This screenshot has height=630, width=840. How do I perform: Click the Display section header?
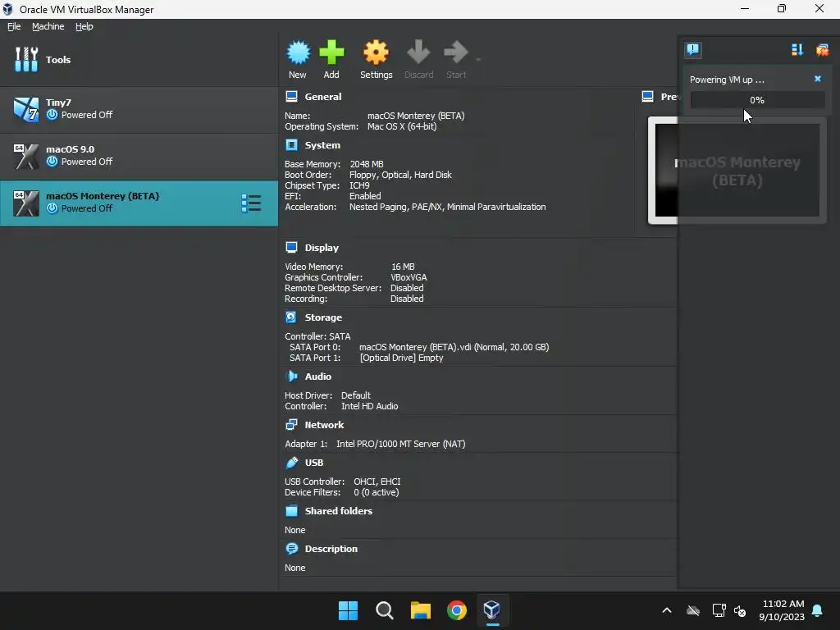pyautogui.click(x=322, y=248)
